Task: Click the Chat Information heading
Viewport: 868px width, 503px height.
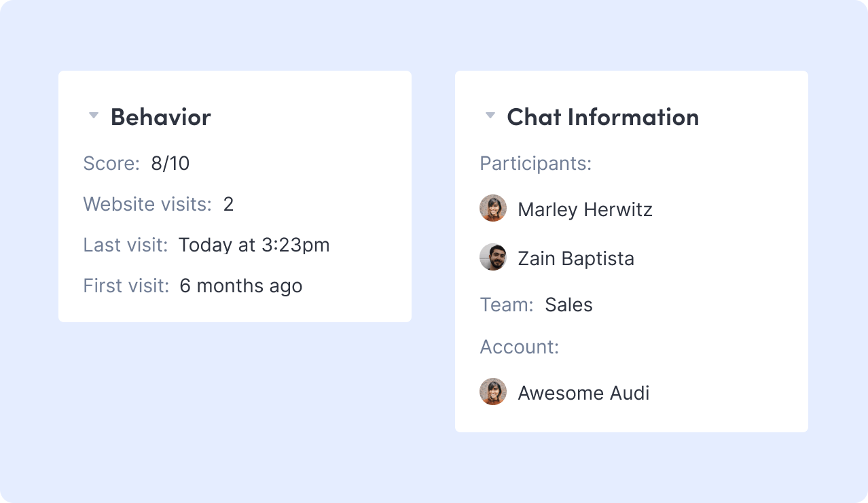Action: [603, 117]
